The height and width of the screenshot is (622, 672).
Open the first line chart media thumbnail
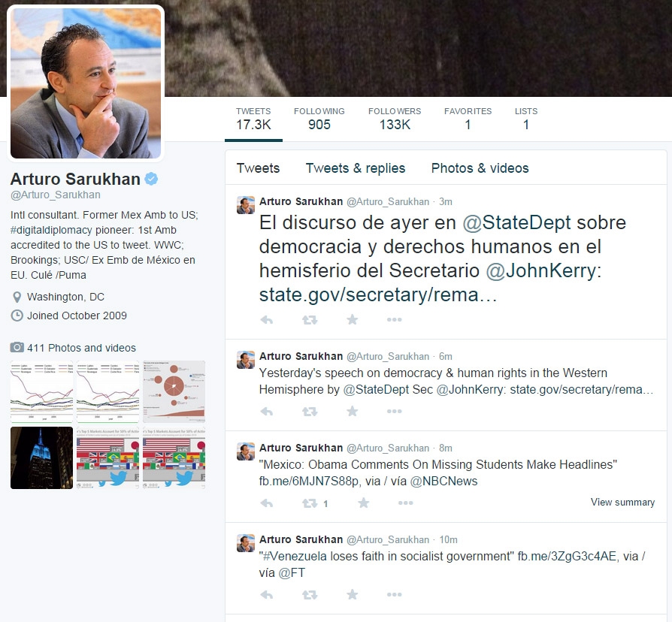[41, 391]
